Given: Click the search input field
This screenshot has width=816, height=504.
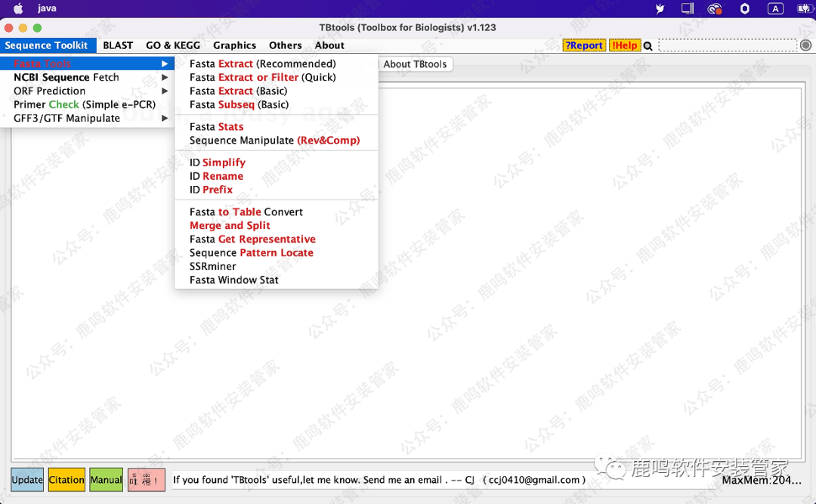Looking at the screenshot, I should pyautogui.click(x=727, y=45).
